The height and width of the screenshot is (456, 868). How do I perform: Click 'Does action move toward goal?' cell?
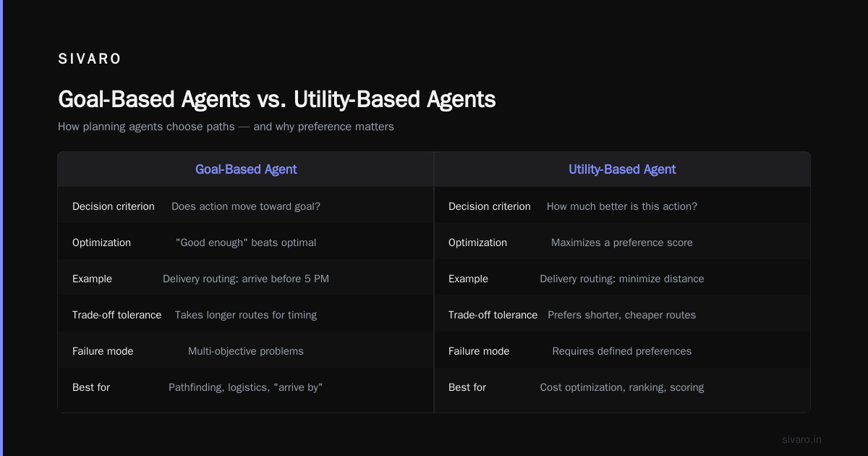click(x=246, y=206)
